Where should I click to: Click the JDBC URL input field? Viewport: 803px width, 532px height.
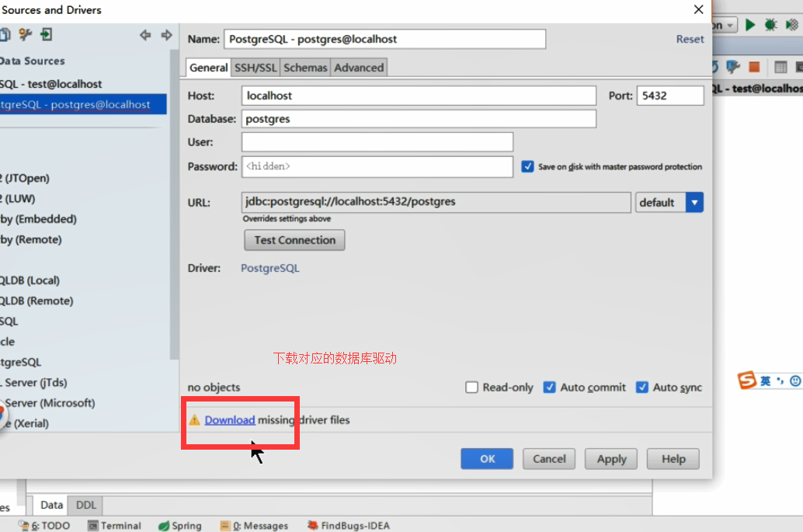[436, 202]
